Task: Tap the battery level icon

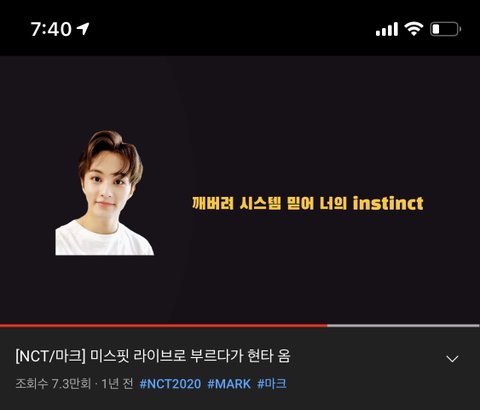Action: 446,29
